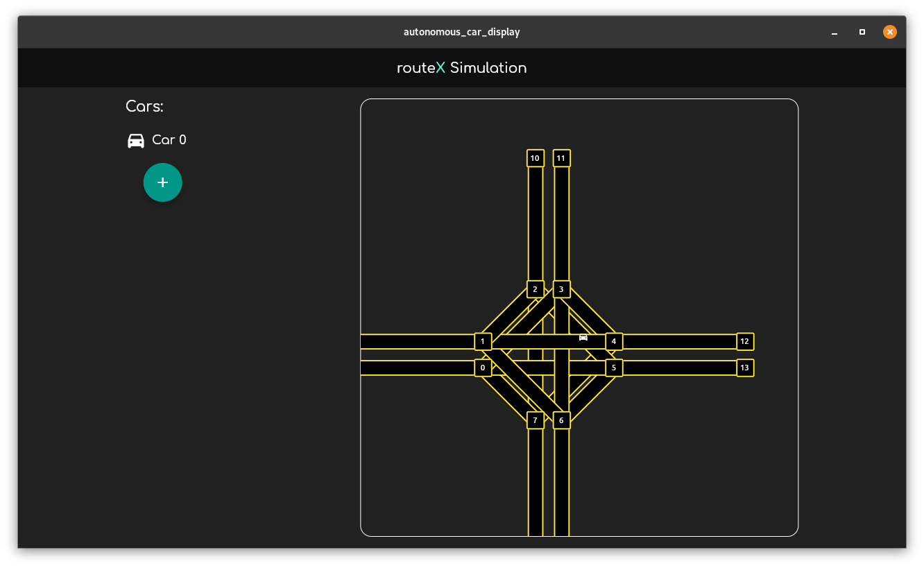This screenshot has width=924, height=568.
Task: Select map node 7
Action: [535, 420]
